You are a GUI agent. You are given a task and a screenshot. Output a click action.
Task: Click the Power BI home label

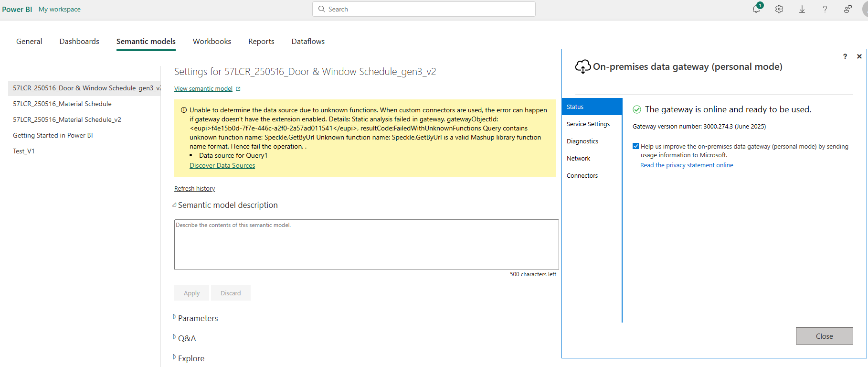click(17, 9)
